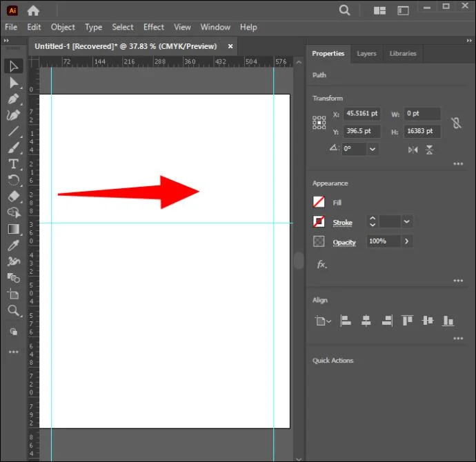Viewport: 476px width, 462px height.
Task: Select the Pen tool
Action: (x=14, y=99)
